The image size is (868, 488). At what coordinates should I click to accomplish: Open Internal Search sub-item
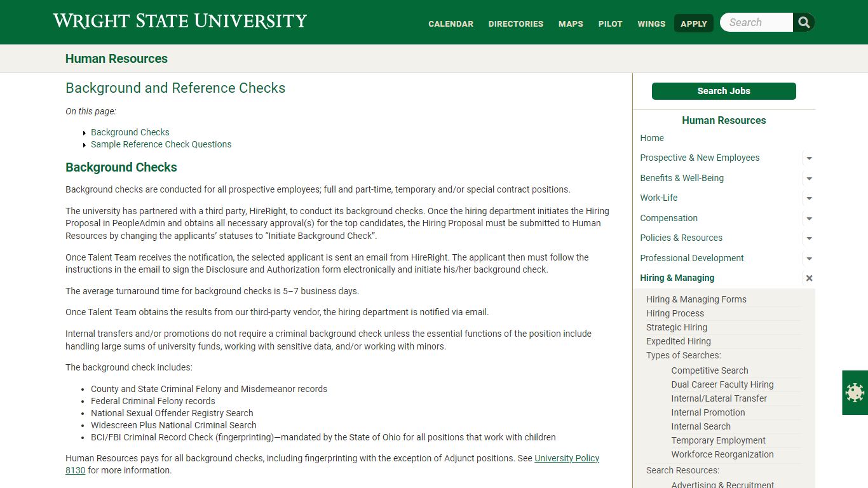(701, 426)
